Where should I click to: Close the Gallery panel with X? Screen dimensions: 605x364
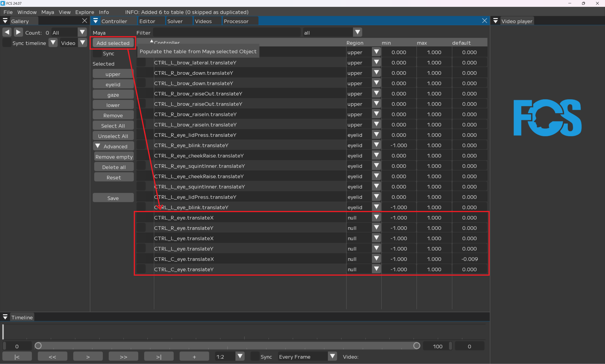pos(84,21)
